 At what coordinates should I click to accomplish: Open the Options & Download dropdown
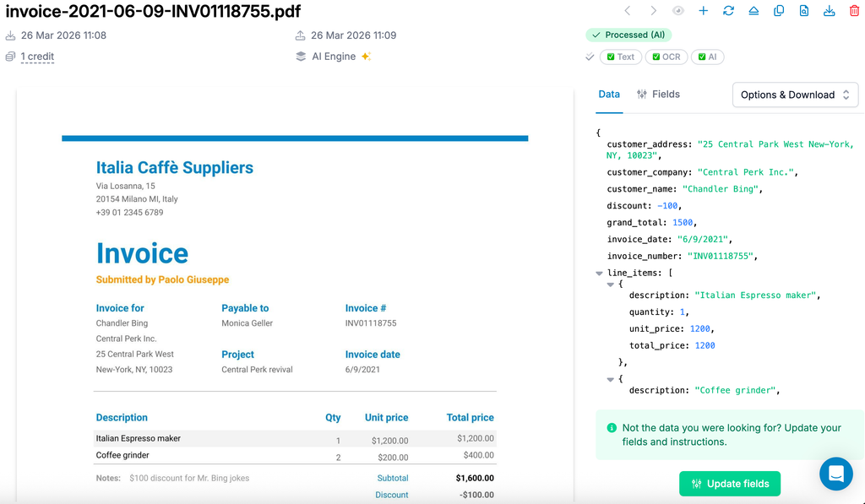click(x=794, y=95)
